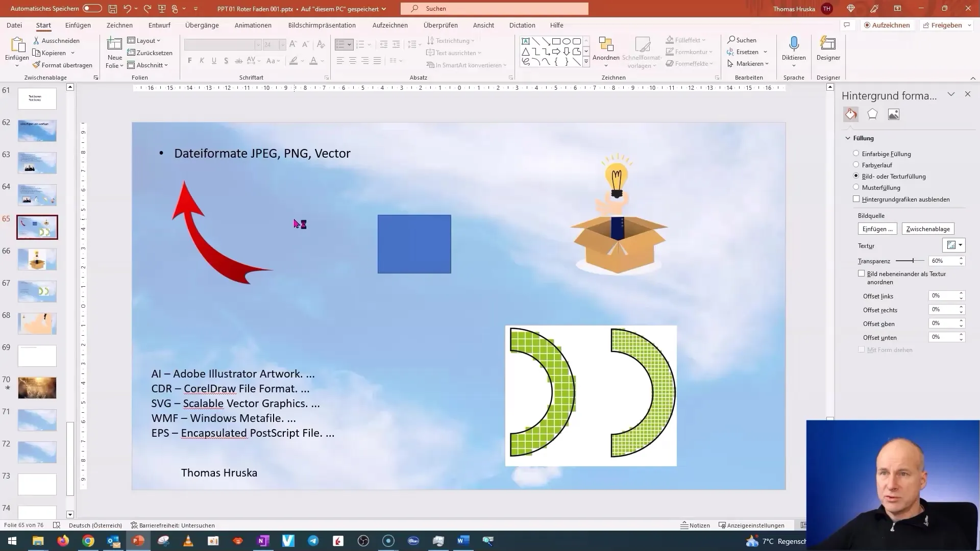The width and height of the screenshot is (980, 551).
Task: Drag the Transparenz slider to adjust value
Action: click(913, 260)
